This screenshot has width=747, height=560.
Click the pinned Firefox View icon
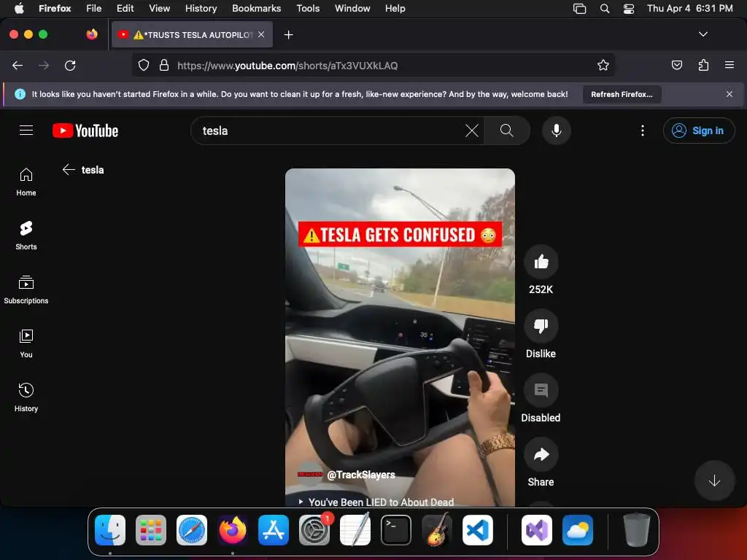[x=91, y=34]
